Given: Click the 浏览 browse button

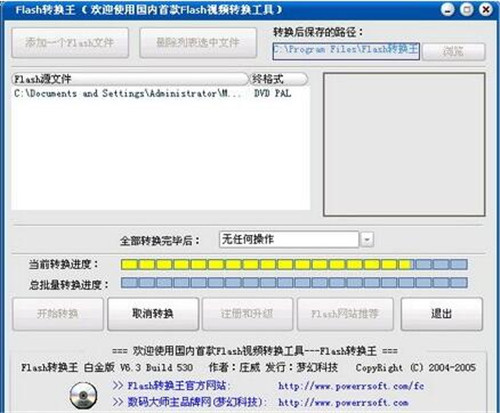Looking at the screenshot, I should [x=453, y=52].
